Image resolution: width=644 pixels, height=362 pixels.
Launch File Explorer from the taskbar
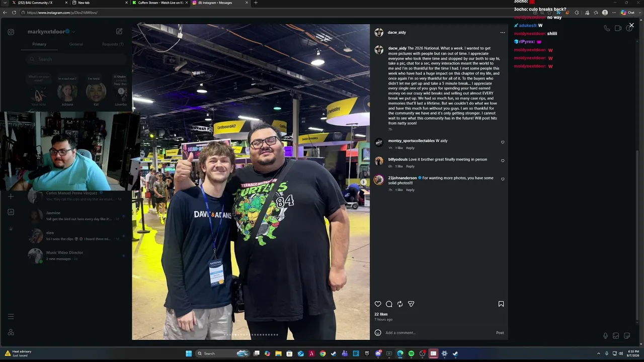(x=278, y=353)
